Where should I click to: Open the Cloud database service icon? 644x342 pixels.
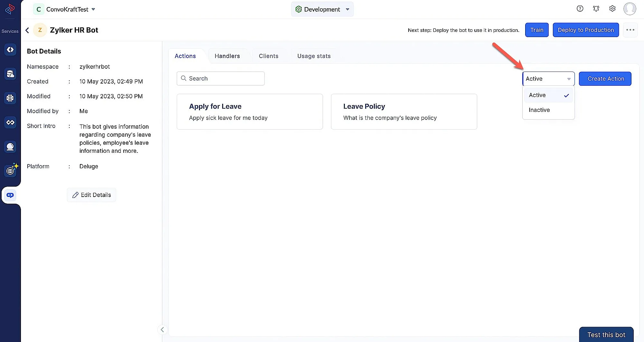pyautogui.click(x=10, y=74)
